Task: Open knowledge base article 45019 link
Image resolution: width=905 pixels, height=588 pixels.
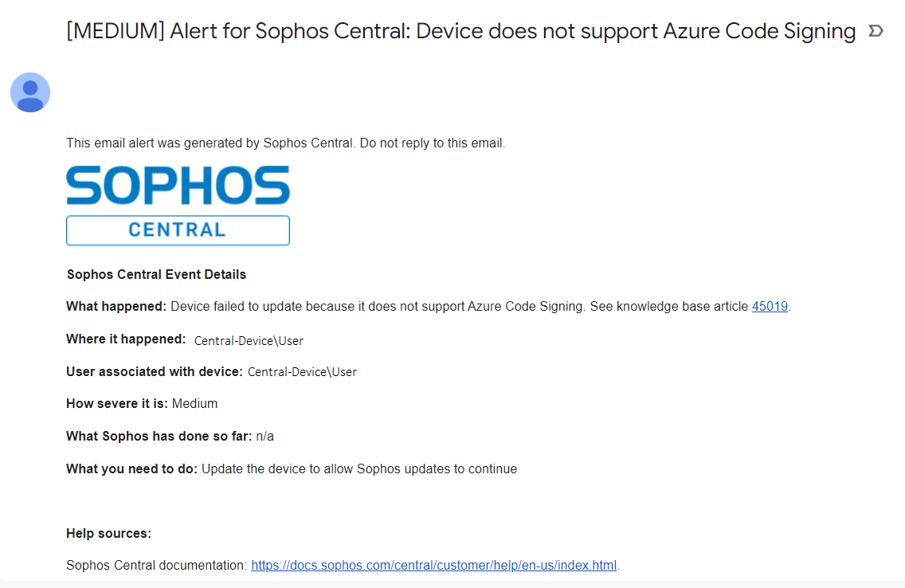Action: pyautogui.click(x=770, y=307)
